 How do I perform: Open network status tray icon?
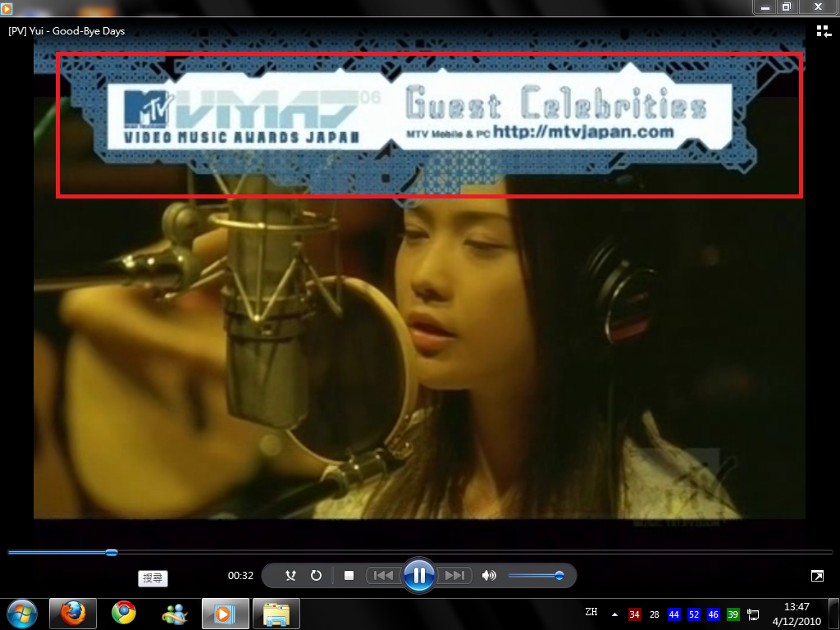(x=753, y=614)
